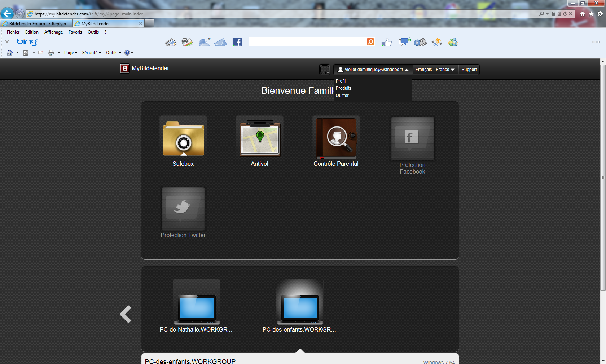
Task: Click the Support button
Action: tap(469, 70)
